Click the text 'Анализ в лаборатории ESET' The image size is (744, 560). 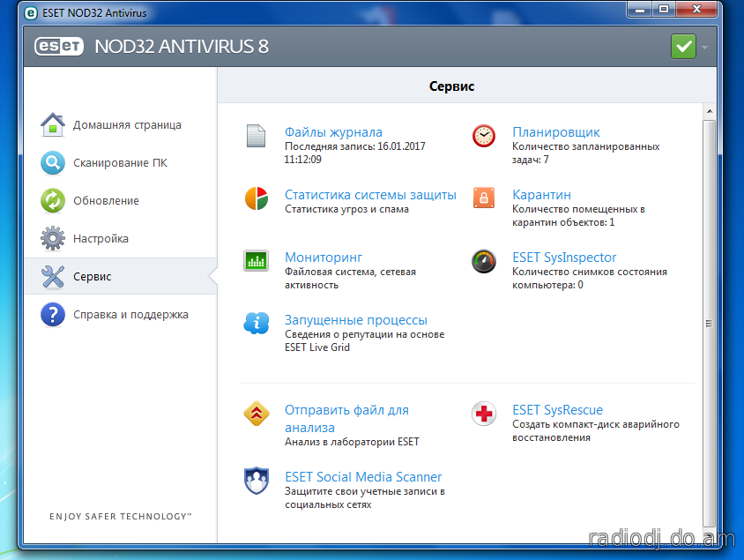click(x=352, y=442)
